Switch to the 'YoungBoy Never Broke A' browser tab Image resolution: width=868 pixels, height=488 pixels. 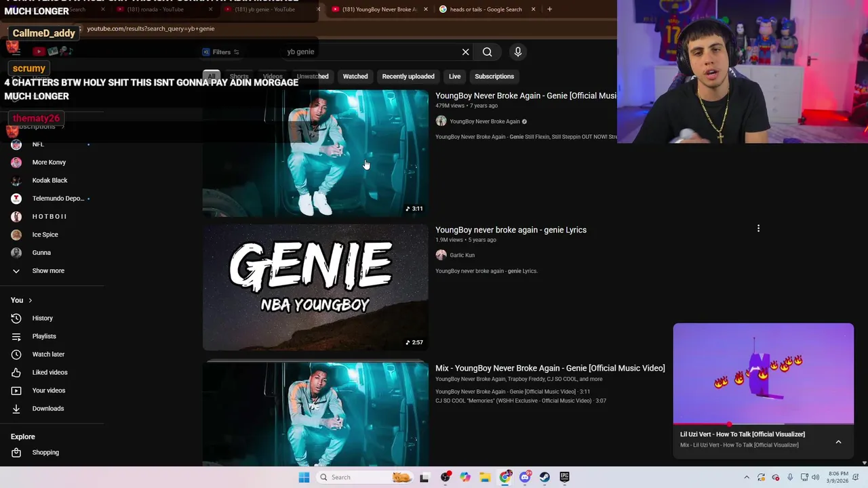click(x=380, y=9)
